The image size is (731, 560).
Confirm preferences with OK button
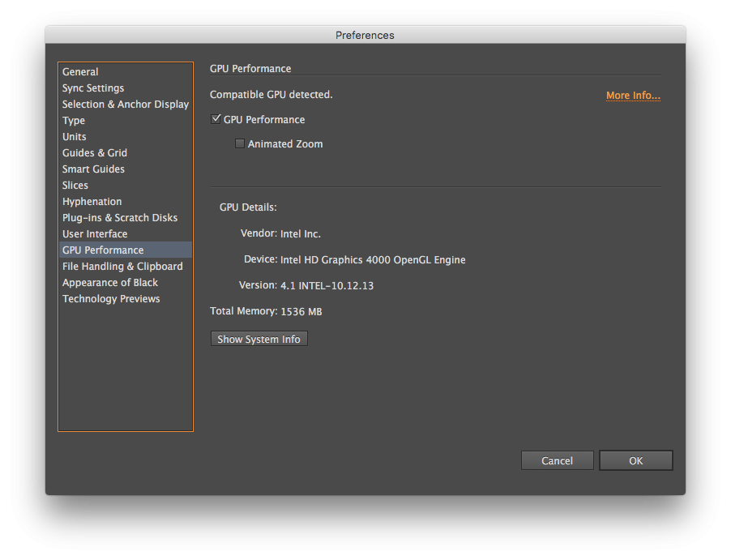coord(636,460)
